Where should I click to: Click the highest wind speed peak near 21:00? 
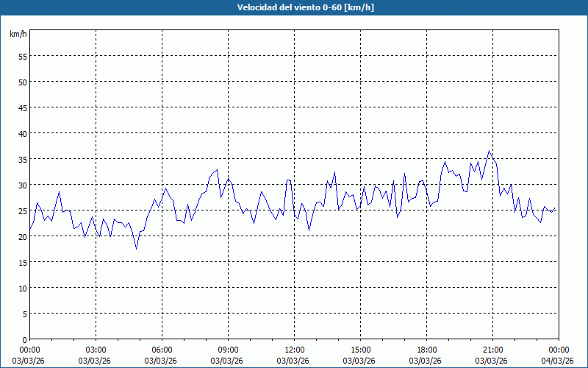tap(490, 151)
